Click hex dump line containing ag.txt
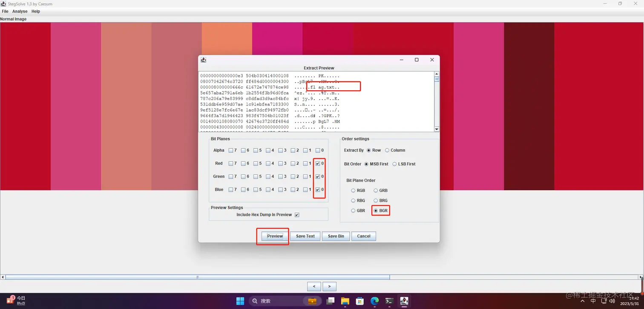The width and height of the screenshot is (644, 309). [x=270, y=87]
